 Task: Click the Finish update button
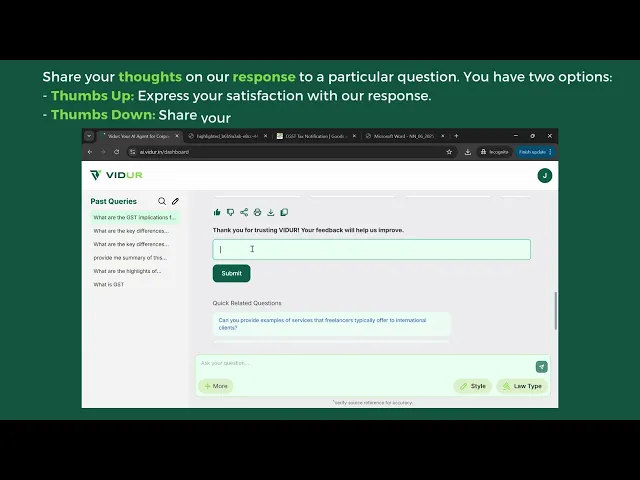[535, 152]
